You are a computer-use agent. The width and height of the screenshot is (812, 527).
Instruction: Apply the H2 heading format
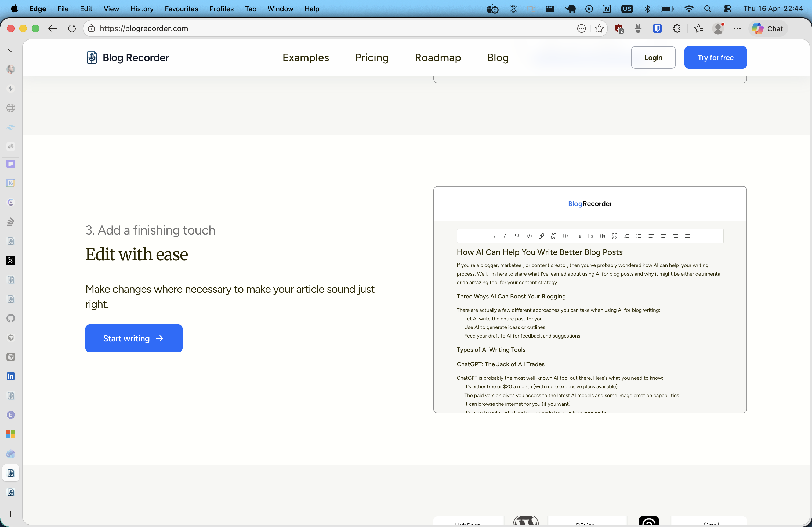[578, 236]
